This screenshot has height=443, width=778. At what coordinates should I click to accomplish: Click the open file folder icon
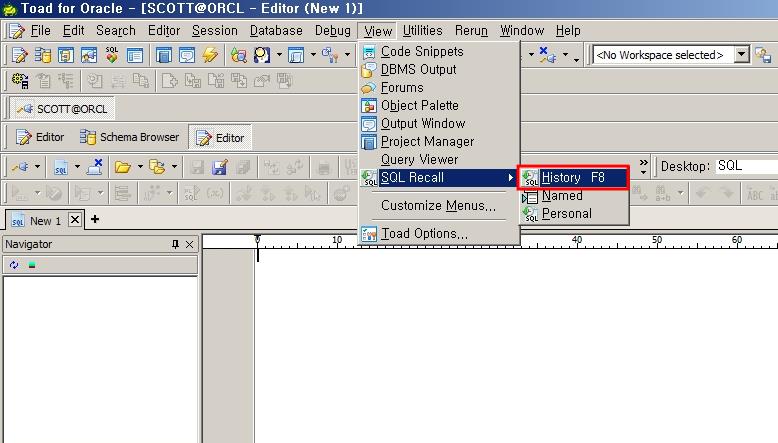tap(122, 167)
